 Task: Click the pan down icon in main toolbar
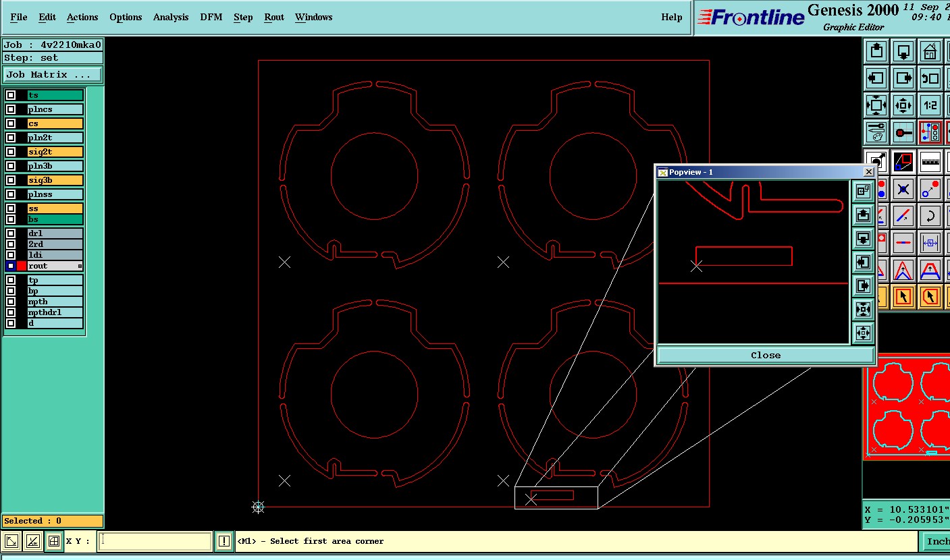(x=903, y=51)
